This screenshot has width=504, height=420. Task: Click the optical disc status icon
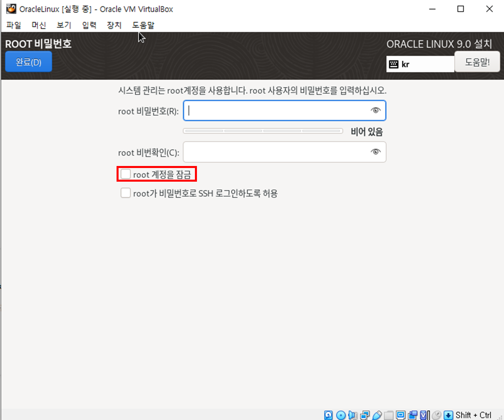(341, 415)
